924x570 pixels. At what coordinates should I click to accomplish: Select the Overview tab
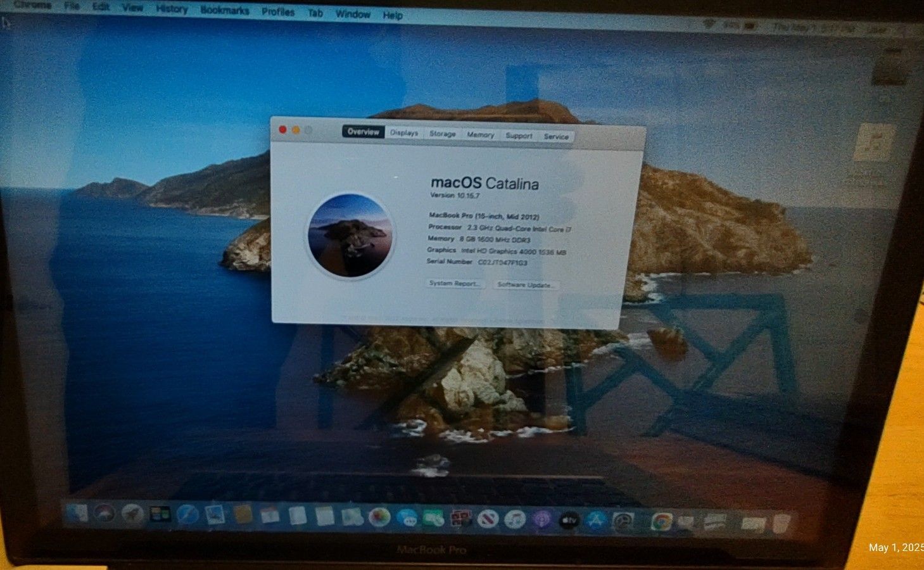364,132
